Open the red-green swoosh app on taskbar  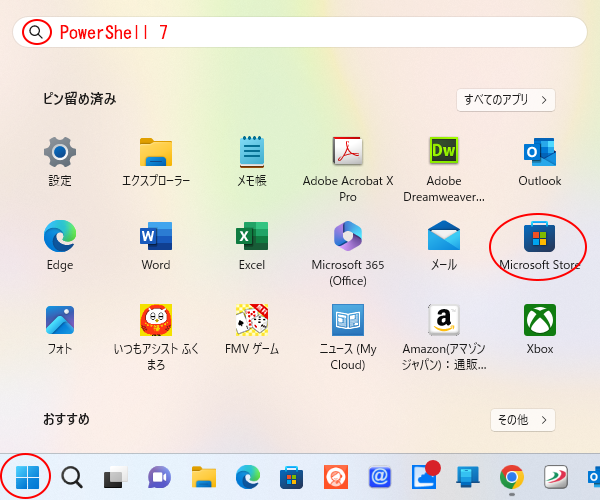[556, 477]
